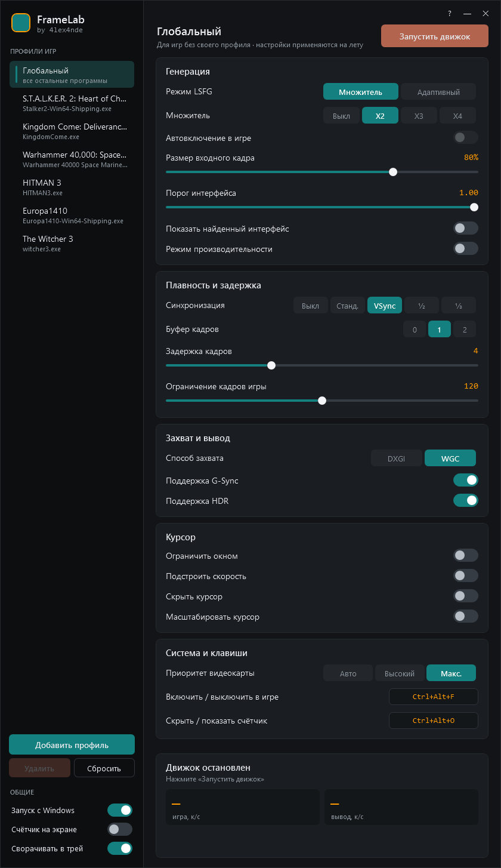The image size is (501, 868).
Task: Enable Ограничить окном cursor option
Action: 466,556
